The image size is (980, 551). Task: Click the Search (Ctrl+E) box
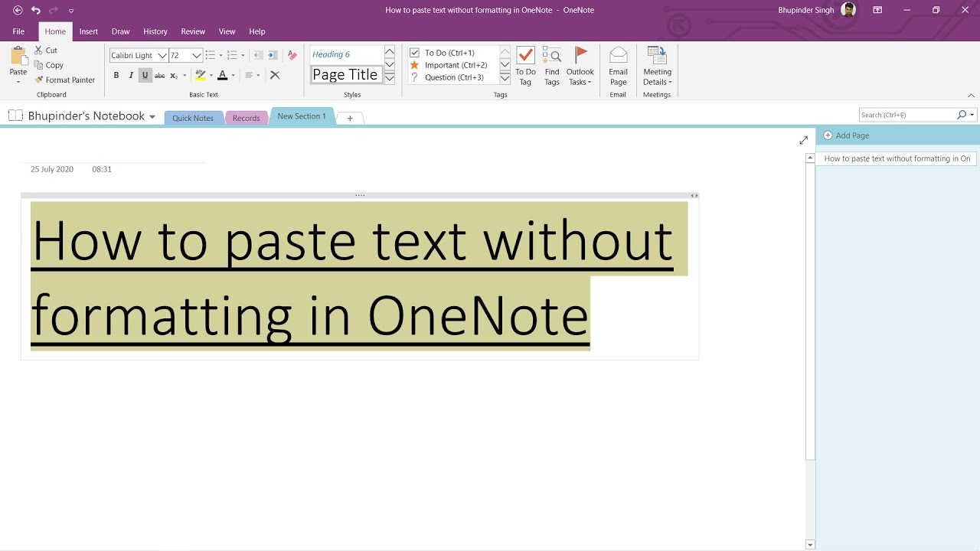(907, 115)
